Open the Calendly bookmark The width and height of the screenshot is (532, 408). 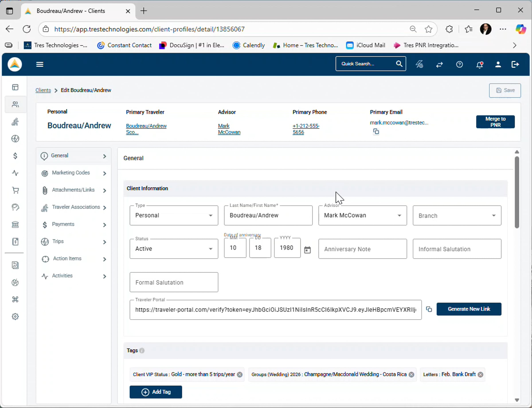point(248,45)
